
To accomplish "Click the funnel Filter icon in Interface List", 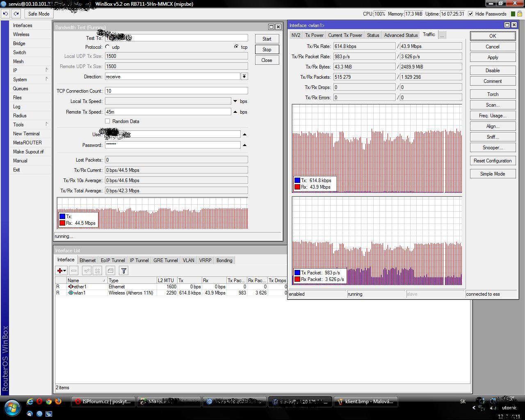I will click(x=123, y=271).
